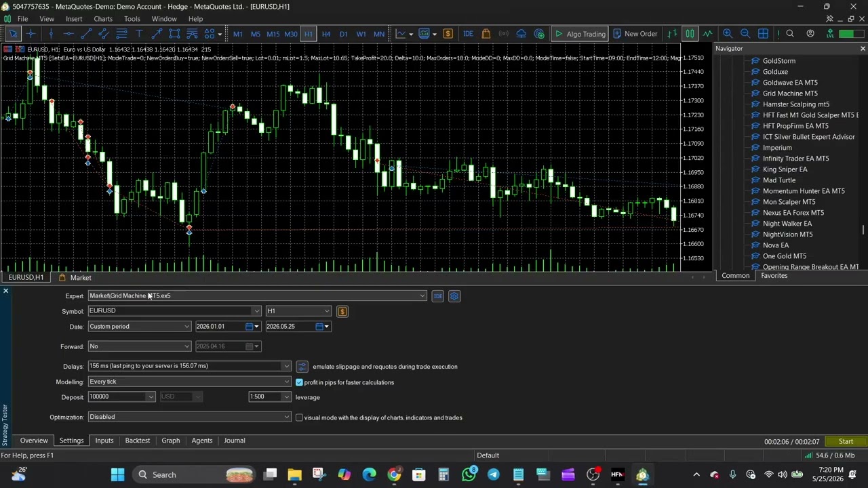Click the Deposit 100000 input field

pos(117,397)
